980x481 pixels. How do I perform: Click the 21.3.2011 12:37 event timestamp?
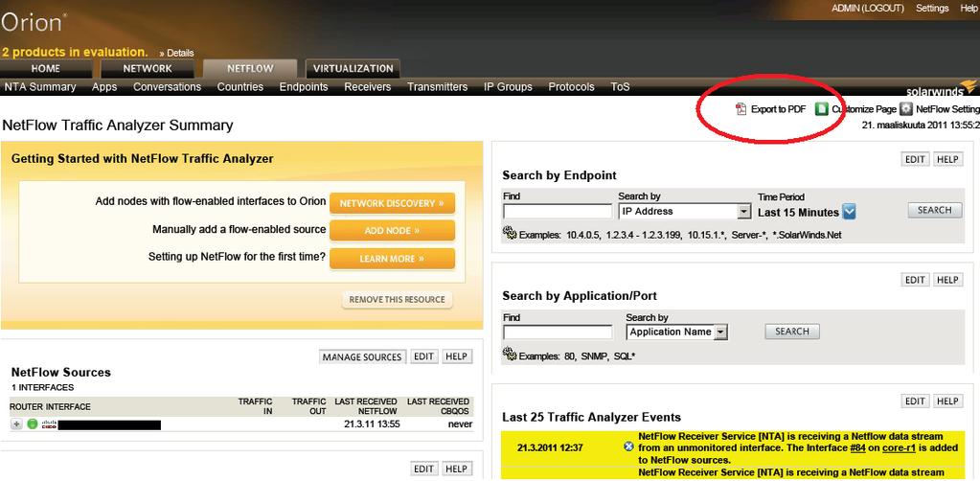click(550, 447)
